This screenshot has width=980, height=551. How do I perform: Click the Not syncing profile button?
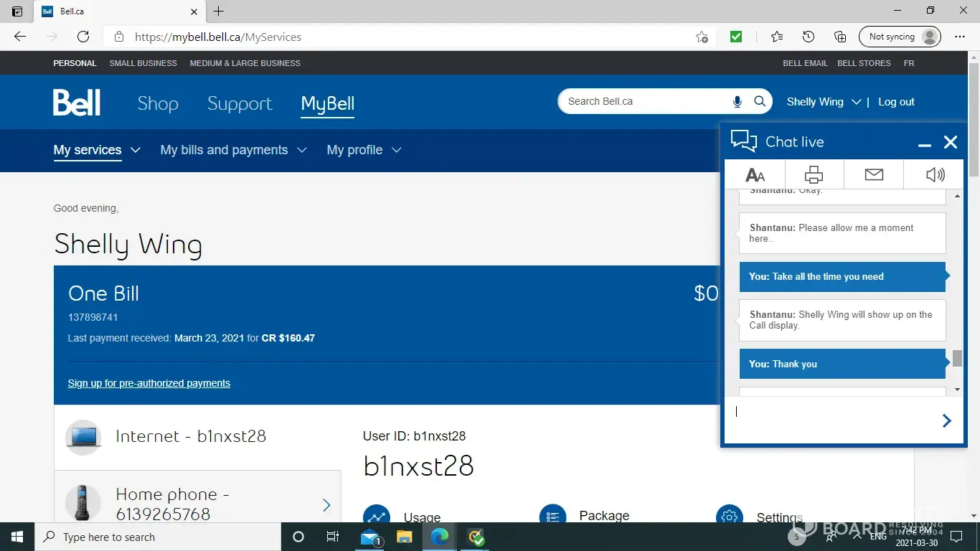tap(900, 37)
